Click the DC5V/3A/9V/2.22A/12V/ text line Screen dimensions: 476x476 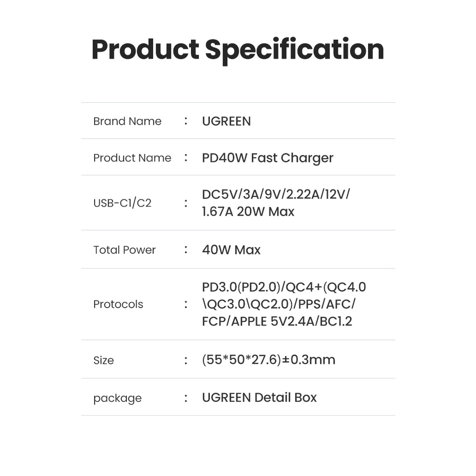276,194
